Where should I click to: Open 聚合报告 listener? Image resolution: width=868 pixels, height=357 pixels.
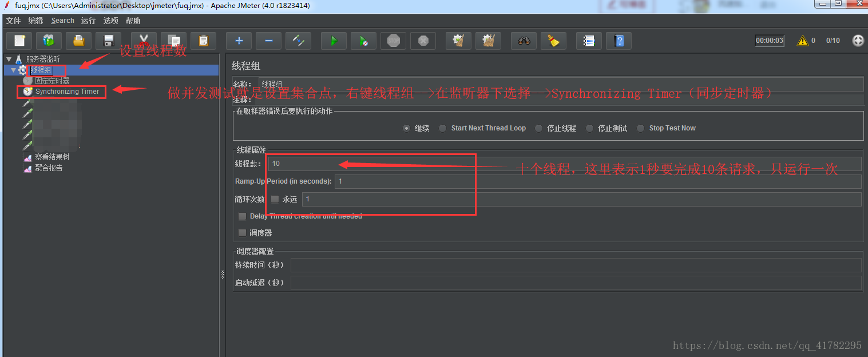point(49,168)
